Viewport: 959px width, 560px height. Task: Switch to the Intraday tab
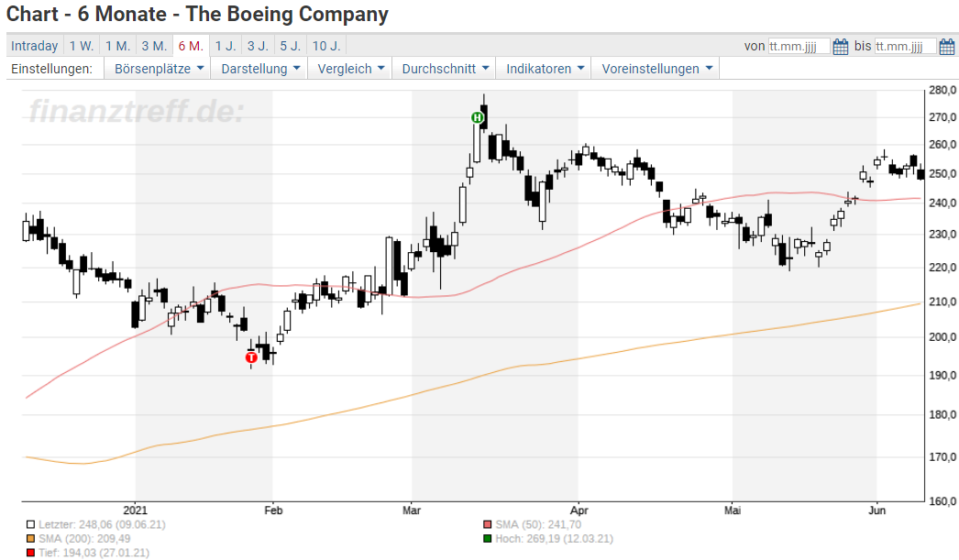coord(34,46)
